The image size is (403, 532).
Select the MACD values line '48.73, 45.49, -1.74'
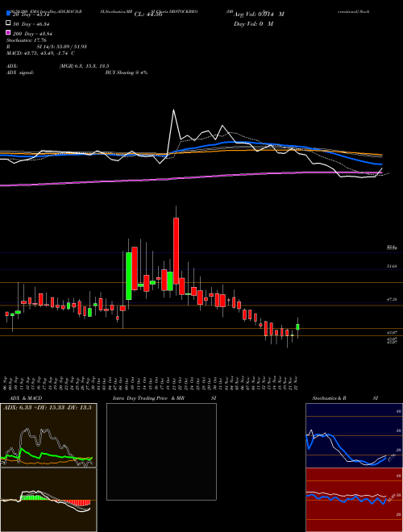[44, 53]
